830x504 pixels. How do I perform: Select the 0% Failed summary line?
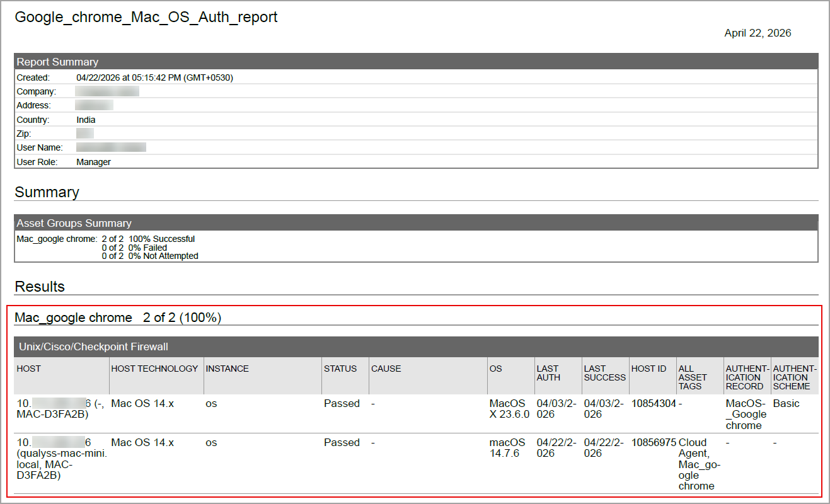134,248
